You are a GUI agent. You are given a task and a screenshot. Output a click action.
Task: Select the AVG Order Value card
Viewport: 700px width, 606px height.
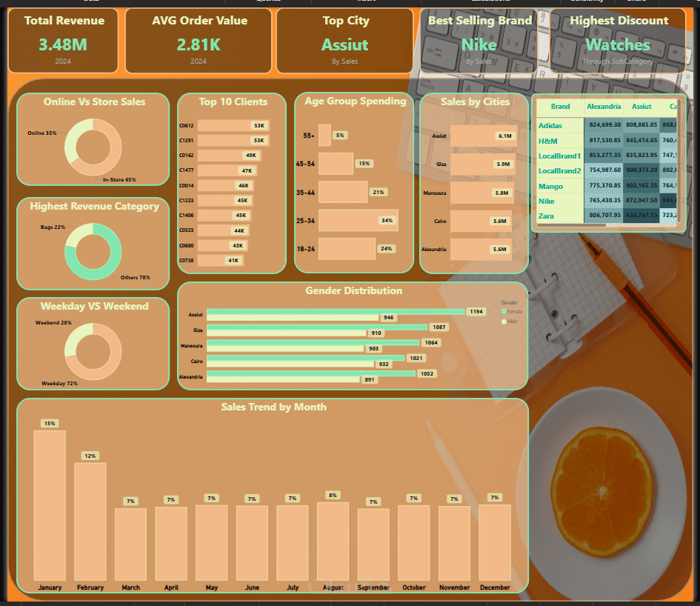(199, 41)
